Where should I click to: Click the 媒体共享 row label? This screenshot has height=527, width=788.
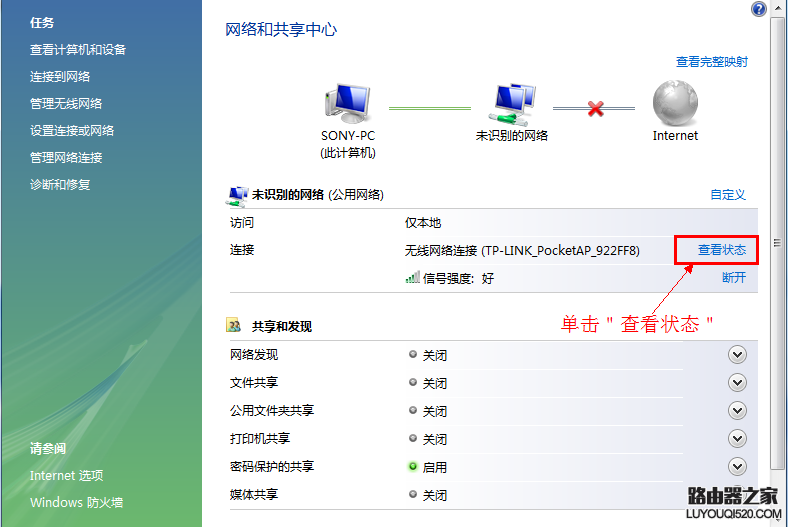(x=254, y=495)
